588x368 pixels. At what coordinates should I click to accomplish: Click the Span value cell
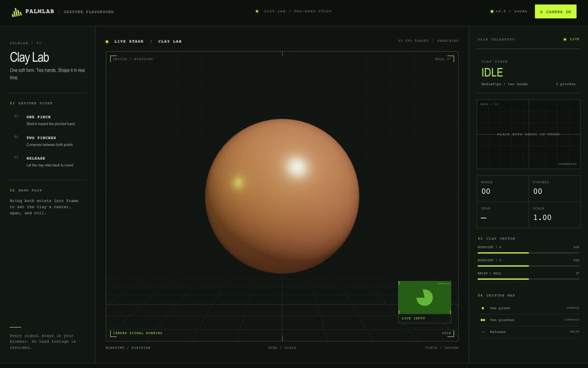click(x=502, y=214)
